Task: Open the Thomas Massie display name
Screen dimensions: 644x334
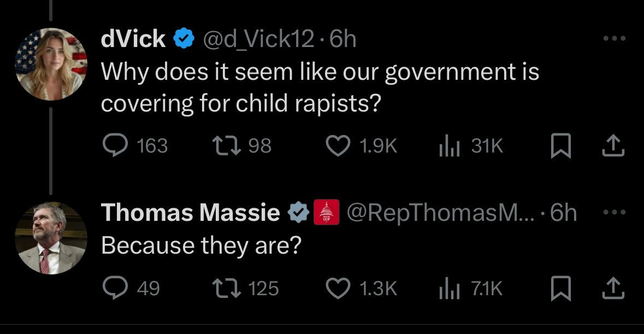Action: [191, 213]
